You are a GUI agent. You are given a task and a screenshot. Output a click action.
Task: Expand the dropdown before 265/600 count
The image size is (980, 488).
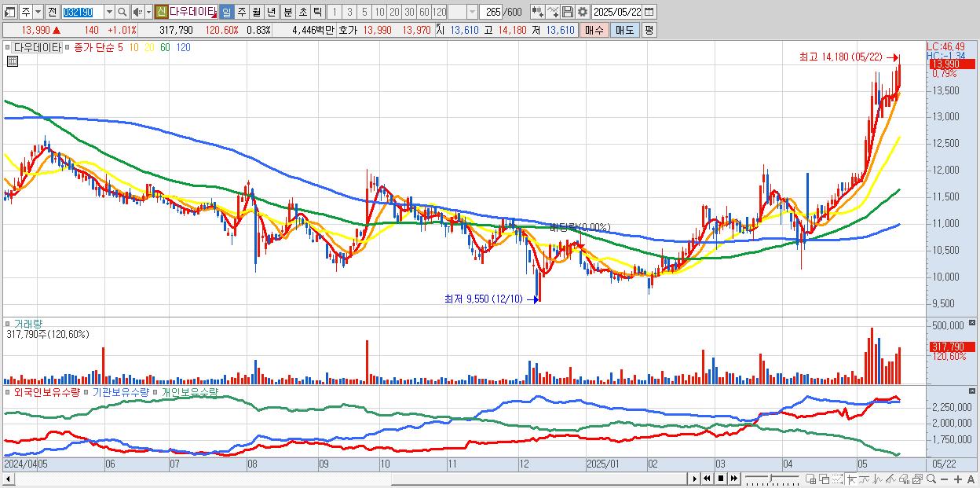click(471, 12)
